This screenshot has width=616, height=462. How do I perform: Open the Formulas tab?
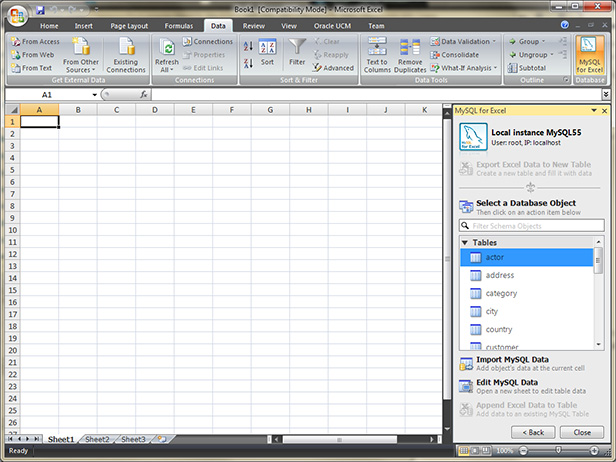click(x=179, y=26)
